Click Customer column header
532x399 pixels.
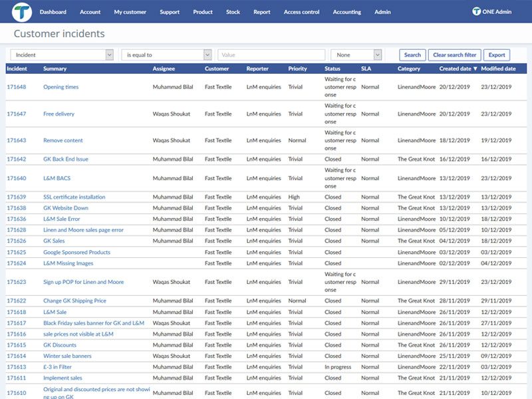(217, 68)
